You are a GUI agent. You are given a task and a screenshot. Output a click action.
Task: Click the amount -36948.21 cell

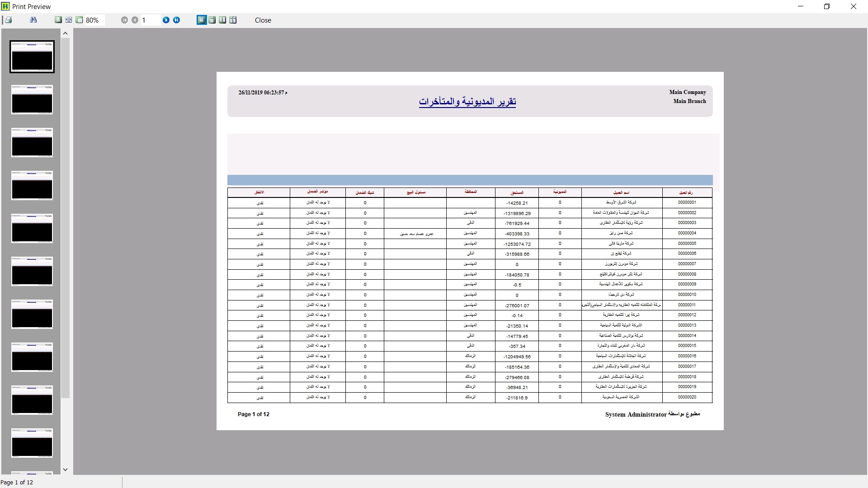517,388
